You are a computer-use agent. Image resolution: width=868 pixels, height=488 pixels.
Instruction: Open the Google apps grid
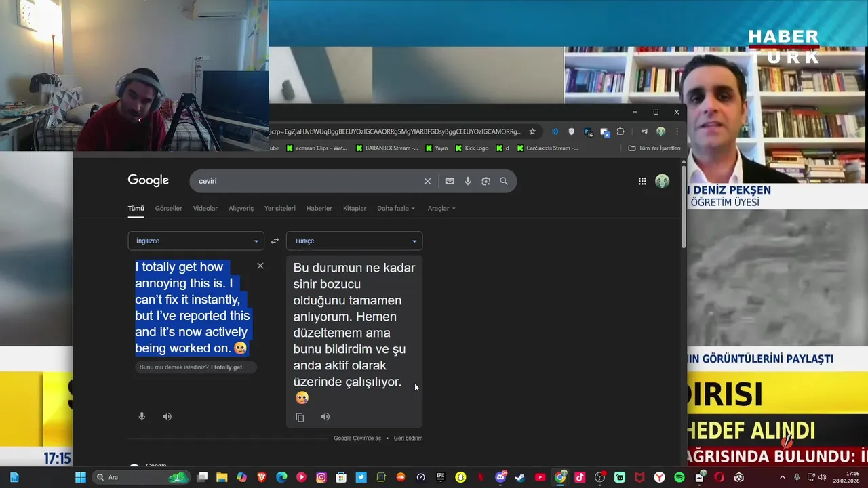coord(642,181)
